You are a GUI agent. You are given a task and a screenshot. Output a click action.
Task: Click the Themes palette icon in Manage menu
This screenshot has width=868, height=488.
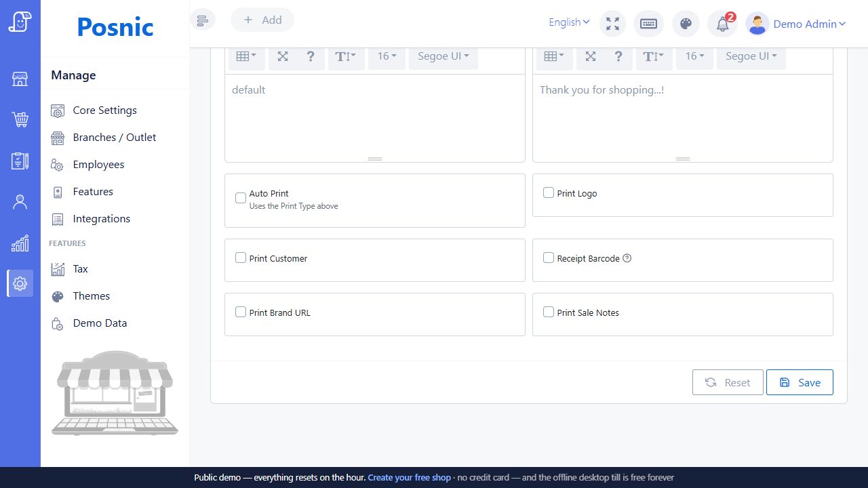[58, 296]
